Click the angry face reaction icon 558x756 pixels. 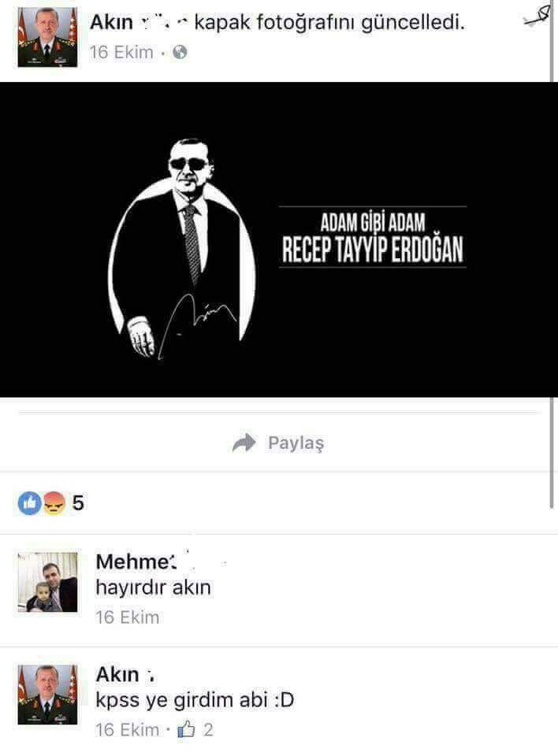[x=54, y=503]
